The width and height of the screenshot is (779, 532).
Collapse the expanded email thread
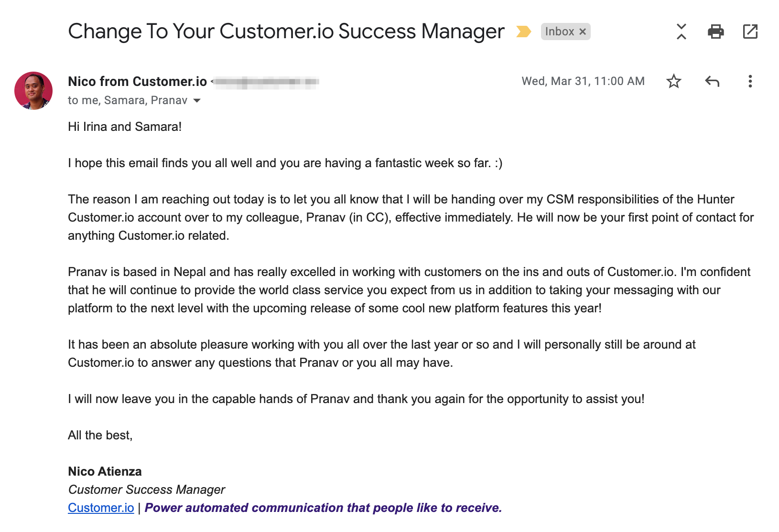coord(681,32)
